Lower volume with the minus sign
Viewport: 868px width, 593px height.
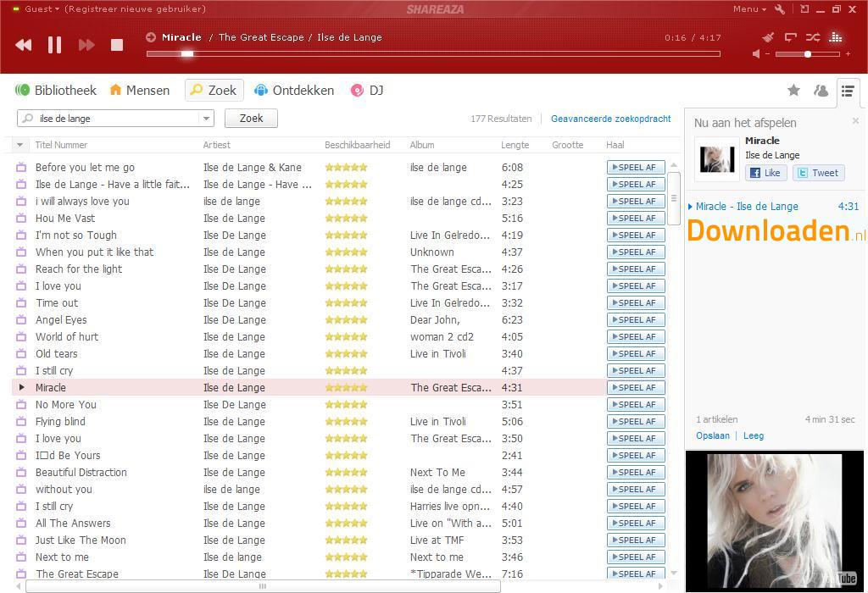click(x=768, y=53)
